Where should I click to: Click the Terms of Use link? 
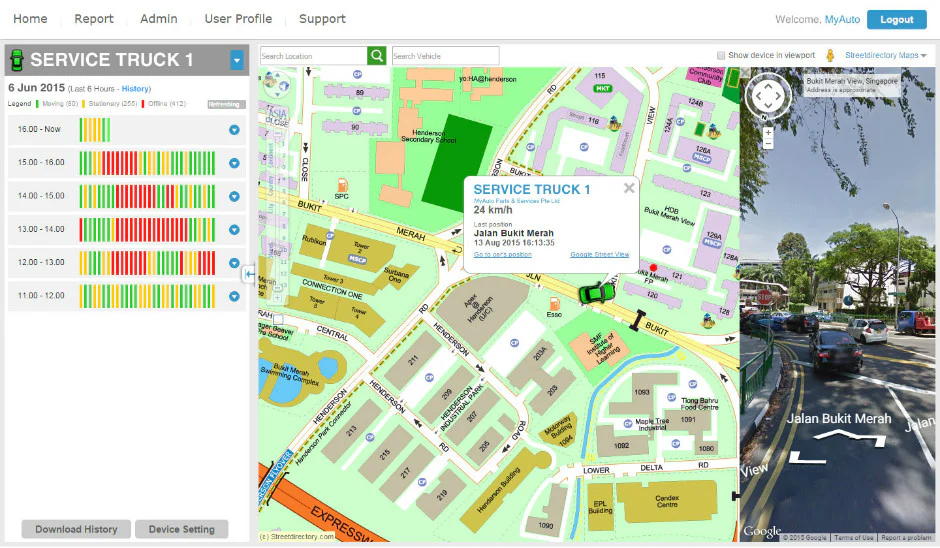coord(854,537)
